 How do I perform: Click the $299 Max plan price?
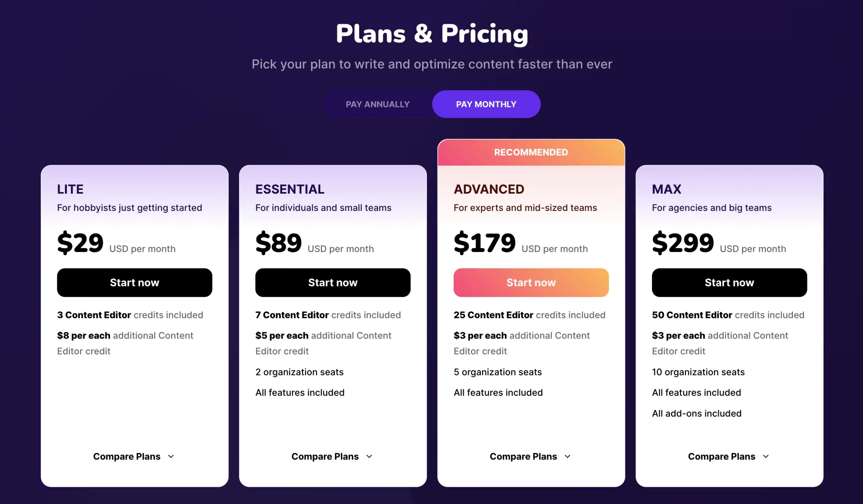683,243
